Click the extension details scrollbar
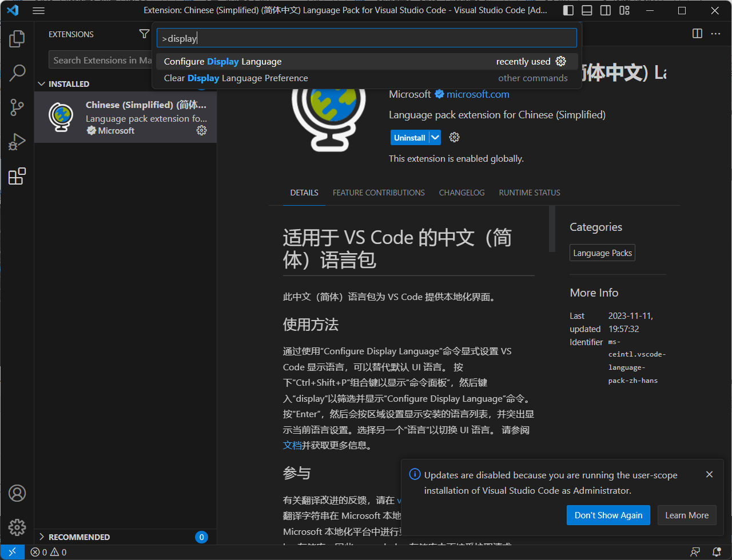 (552, 229)
